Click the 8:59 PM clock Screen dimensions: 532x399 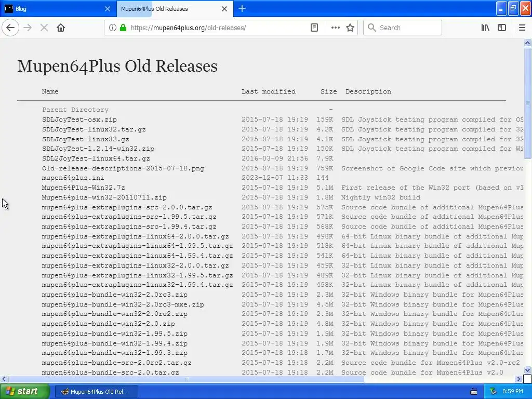(x=513, y=392)
